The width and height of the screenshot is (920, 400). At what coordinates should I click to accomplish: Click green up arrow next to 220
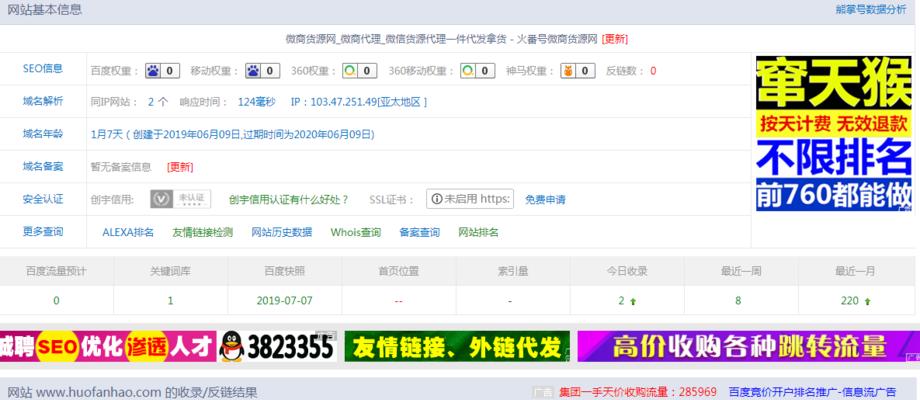point(867,301)
